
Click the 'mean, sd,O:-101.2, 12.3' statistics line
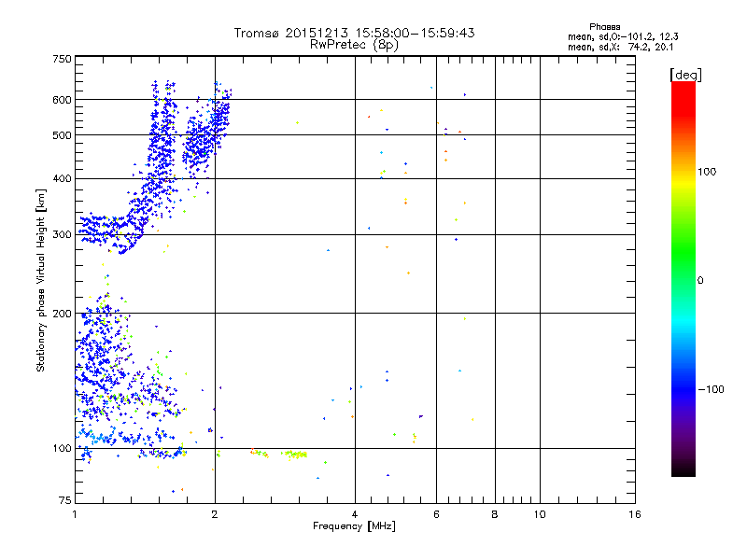click(623, 36)
